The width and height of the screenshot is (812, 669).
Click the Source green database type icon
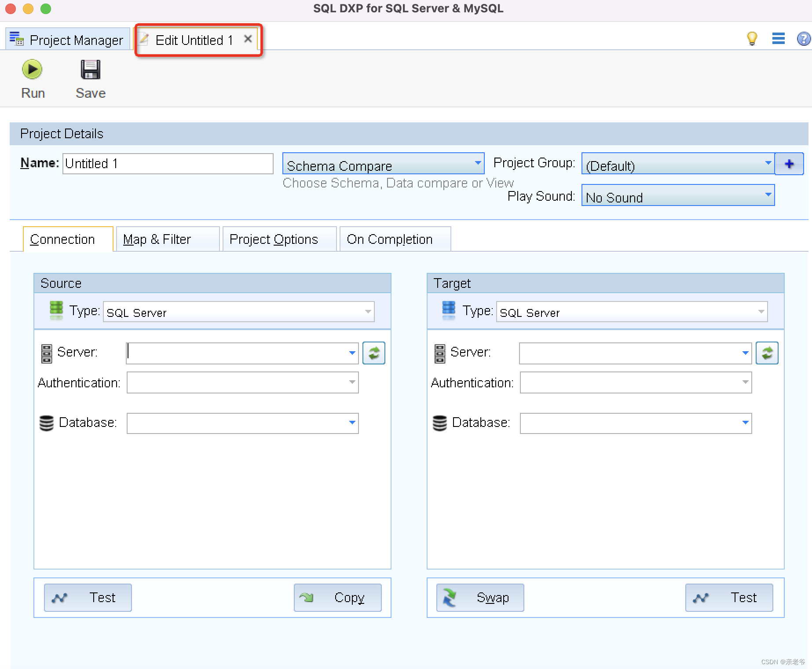pos(56,309)
